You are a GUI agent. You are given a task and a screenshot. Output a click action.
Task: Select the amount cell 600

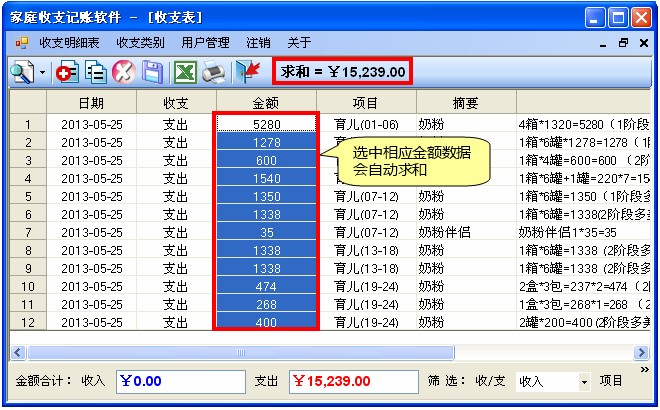point(266,160)
